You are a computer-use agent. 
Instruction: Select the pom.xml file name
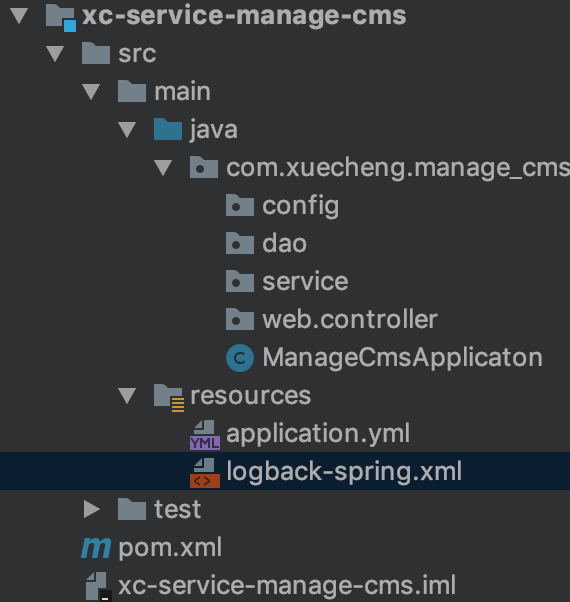[170, 547]
